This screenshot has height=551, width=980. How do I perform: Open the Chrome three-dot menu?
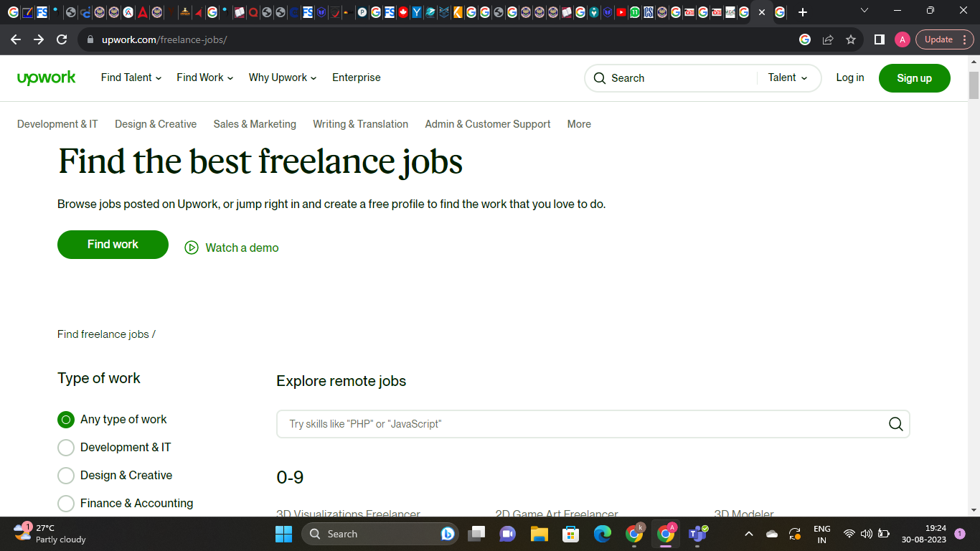tap(965, 39)
